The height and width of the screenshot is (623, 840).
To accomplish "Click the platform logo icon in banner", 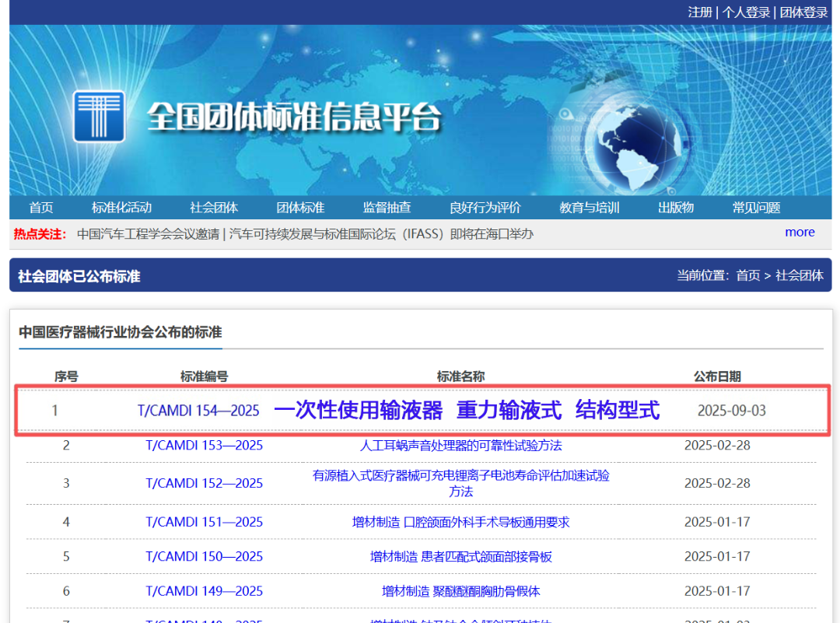I will click(x=99, y=116).
